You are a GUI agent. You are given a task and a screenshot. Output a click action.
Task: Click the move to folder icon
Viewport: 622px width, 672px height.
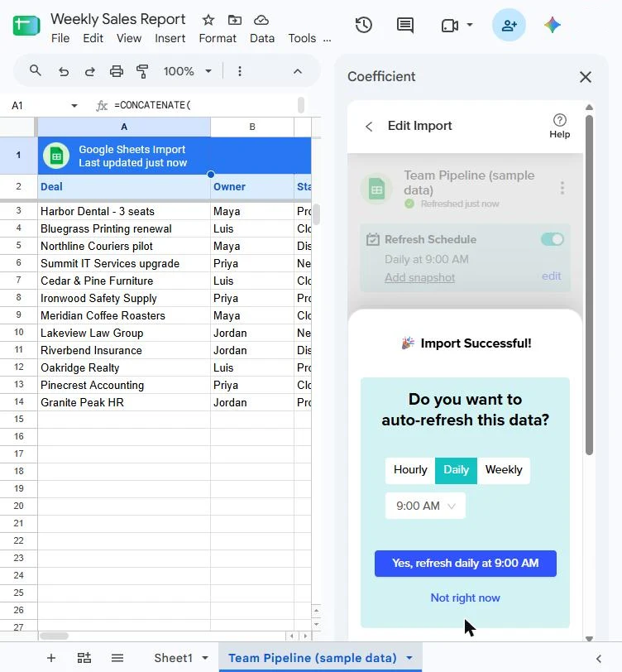click(235, 20)
